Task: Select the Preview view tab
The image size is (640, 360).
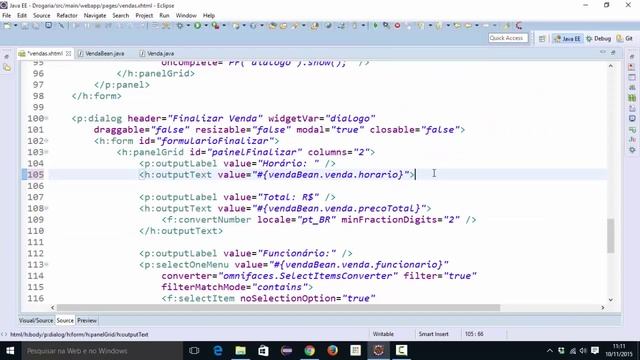Action: coord(87,320)
